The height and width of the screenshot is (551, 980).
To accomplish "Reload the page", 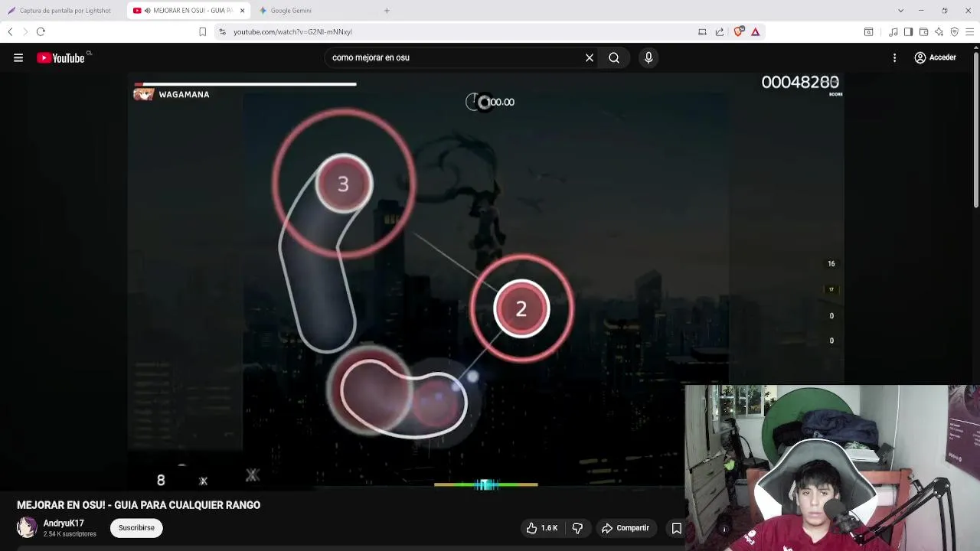I will pos(41,31).
